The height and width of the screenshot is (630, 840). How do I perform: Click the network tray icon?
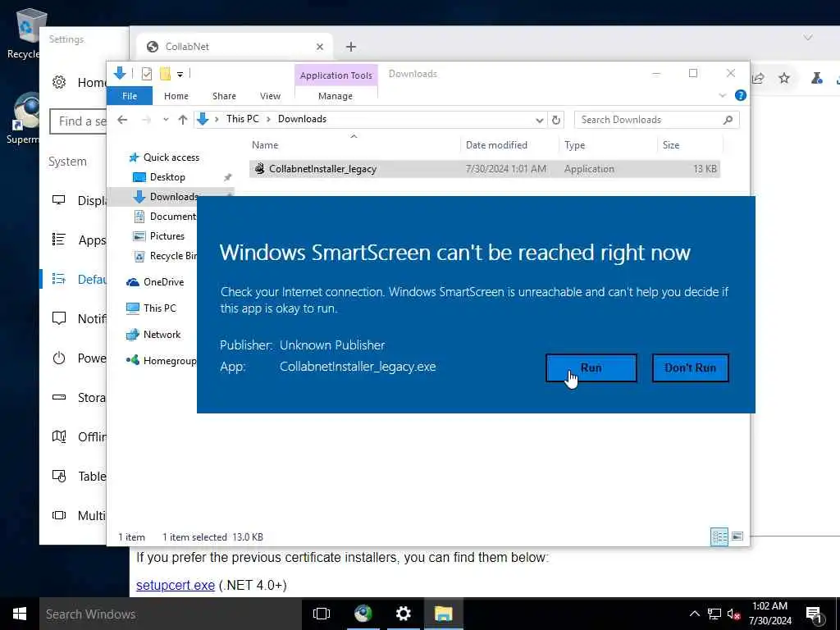714,614
